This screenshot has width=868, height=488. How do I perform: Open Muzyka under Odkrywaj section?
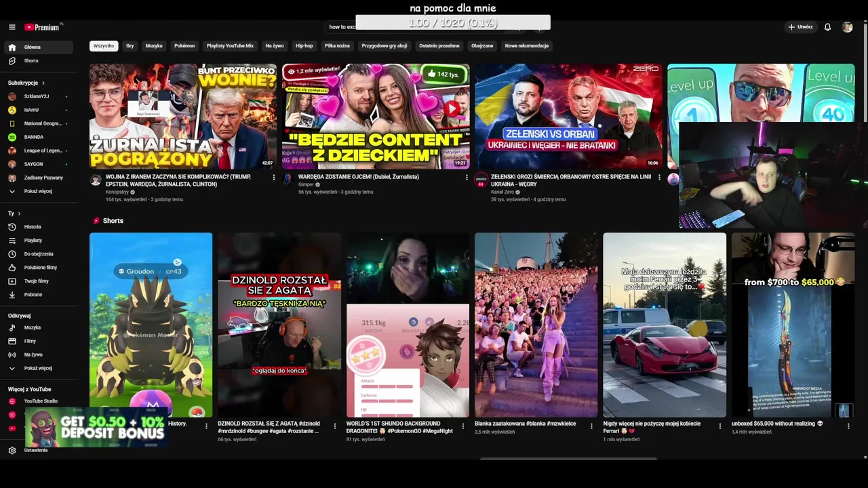pyautogui.click(x=38, y=328)
